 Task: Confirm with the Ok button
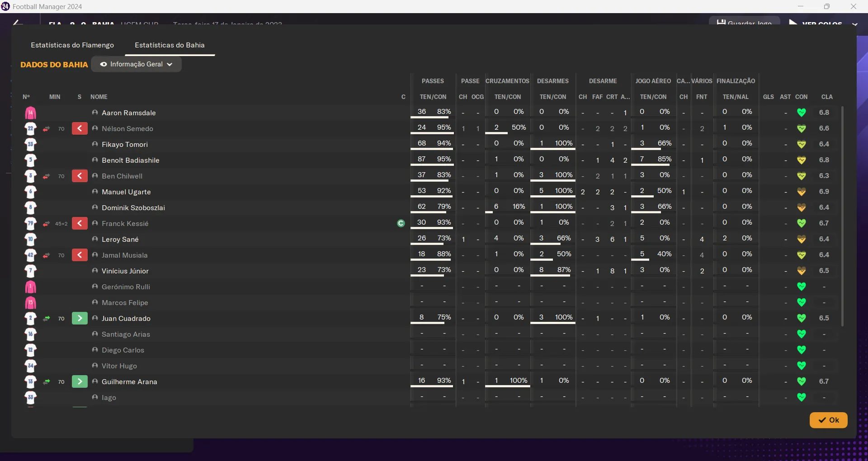828,420
